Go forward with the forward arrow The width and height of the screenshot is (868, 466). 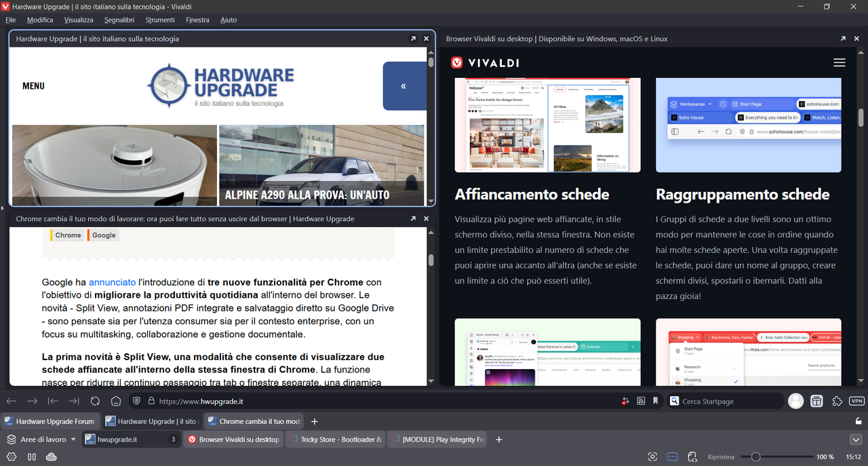[33, 401]
